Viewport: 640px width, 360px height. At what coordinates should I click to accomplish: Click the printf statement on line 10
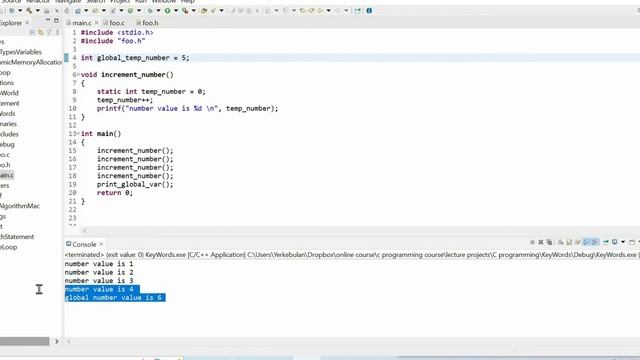(x=187, y=109)
